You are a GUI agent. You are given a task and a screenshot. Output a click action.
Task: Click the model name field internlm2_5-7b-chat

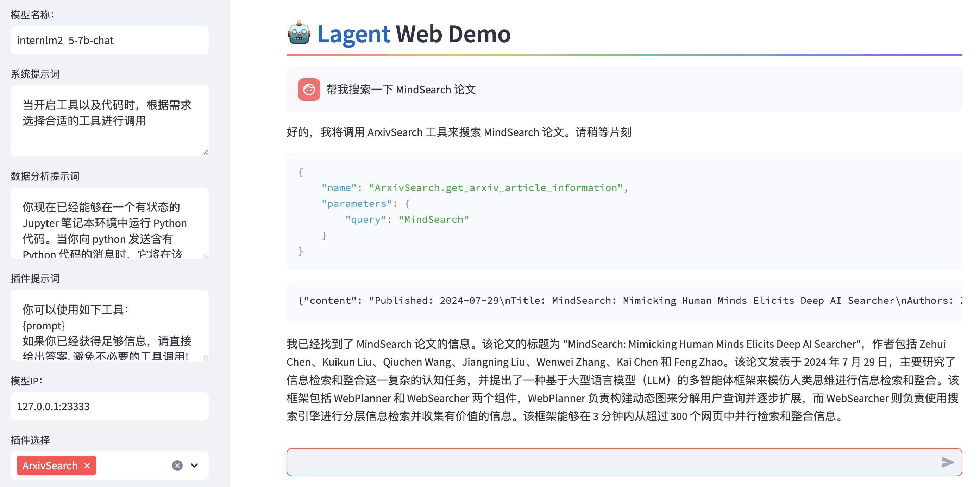109,40
